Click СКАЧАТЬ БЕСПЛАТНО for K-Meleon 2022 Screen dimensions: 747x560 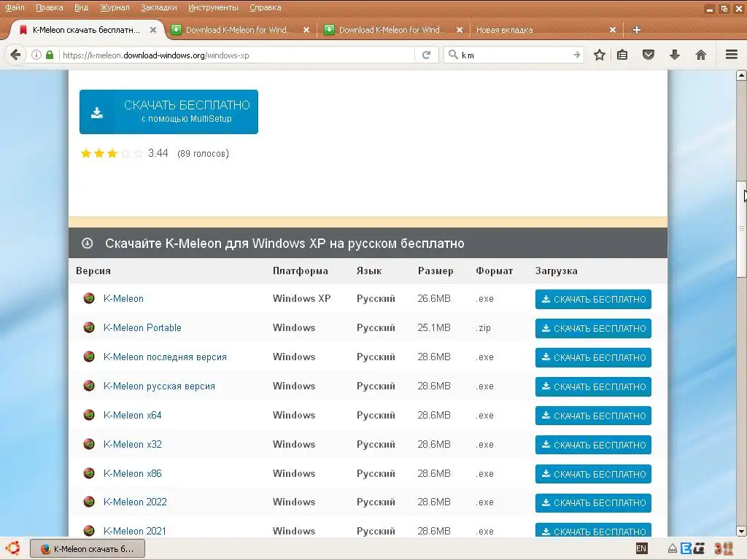(x=593, y=503)
